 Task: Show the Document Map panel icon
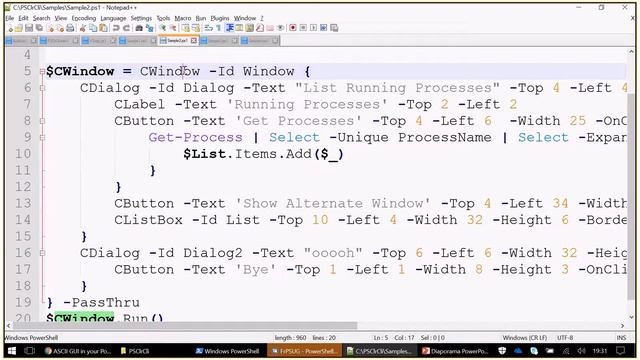(249, 28)
